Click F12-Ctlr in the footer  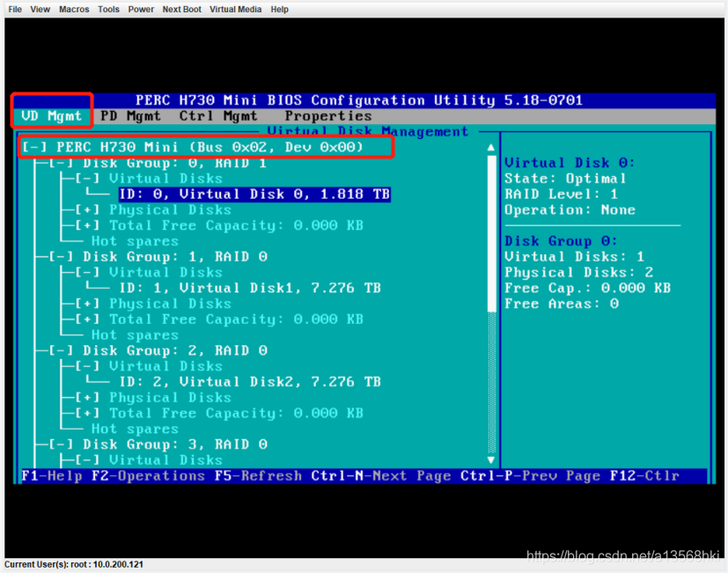(644, 476)
